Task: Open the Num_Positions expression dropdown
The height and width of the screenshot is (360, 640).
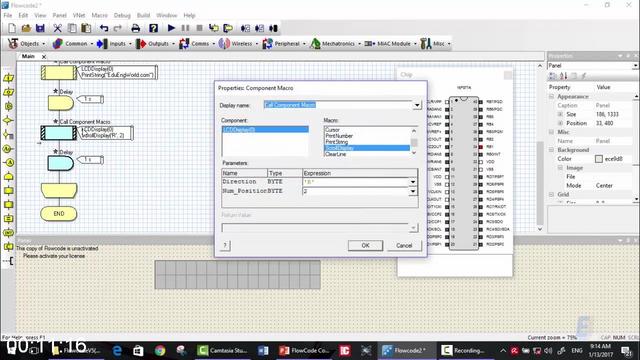Action: coord(413,191)
